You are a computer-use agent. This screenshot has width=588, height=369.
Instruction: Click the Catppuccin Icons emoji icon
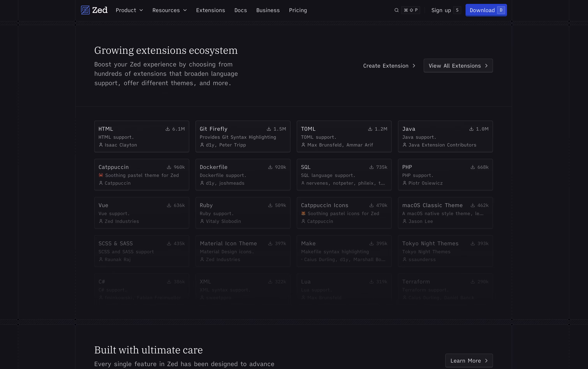click(x=303, y=214)
